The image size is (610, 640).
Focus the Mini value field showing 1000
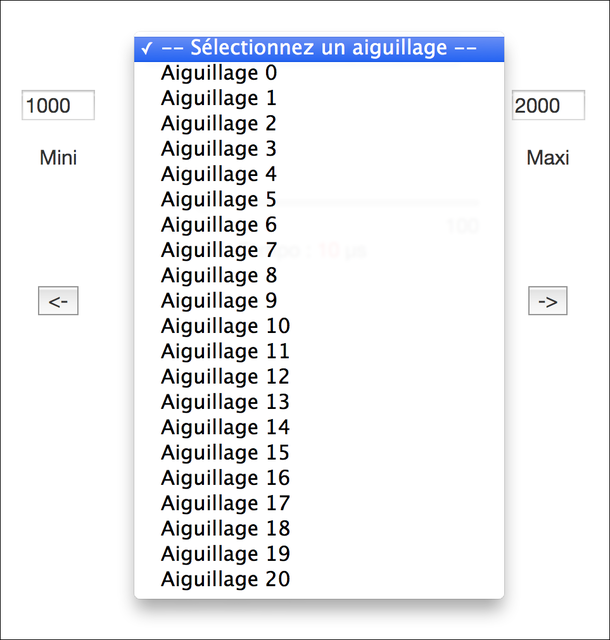pyautogui.click(x=58, y=105)
